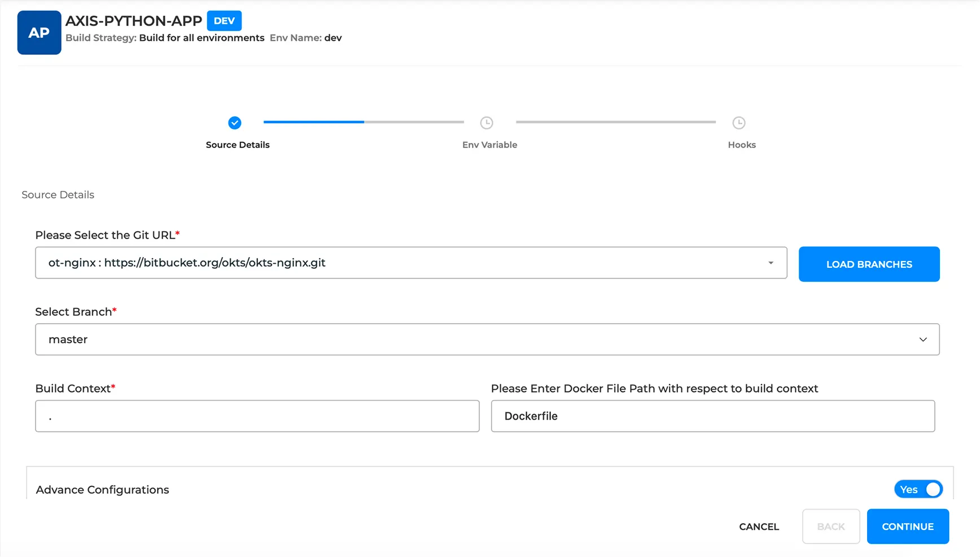Image resolution: width=980 pixels, height=557 pixels.
Task: Click the Source Details completed checkmark icon
Action: [235, 123]
